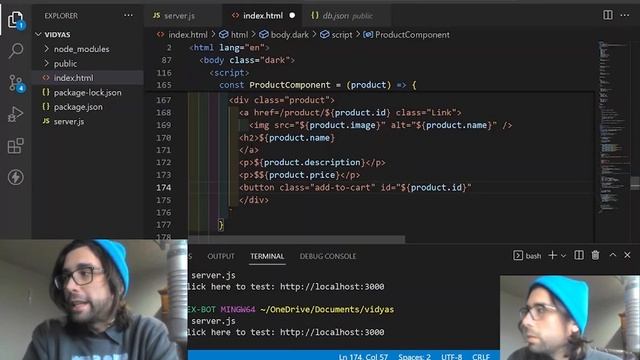Viewport: 640px width, 360px height.
Task: Open the localhost:3000 link in last terminal line
Action: 332,332
